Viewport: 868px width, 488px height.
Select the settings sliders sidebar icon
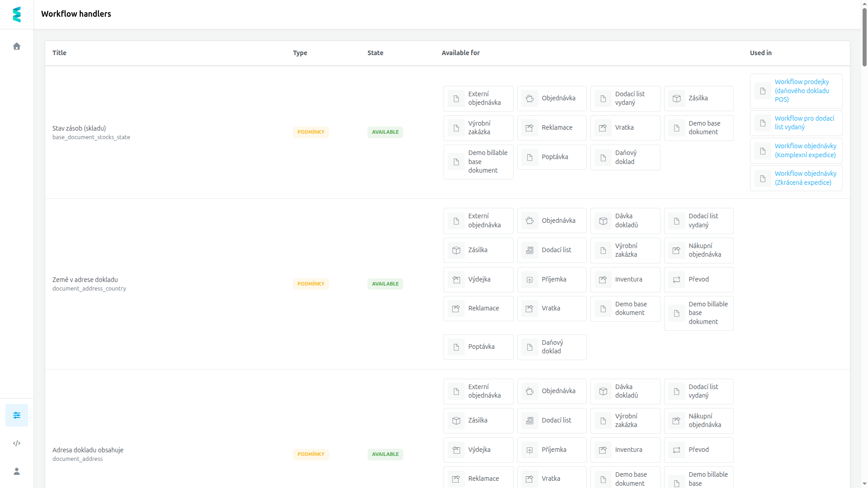click(x=17, y=415)
